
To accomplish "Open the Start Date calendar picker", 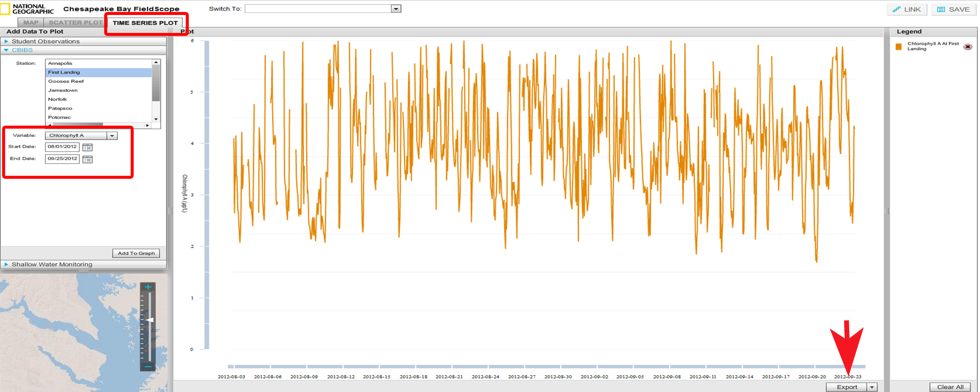I will [88, 147].
